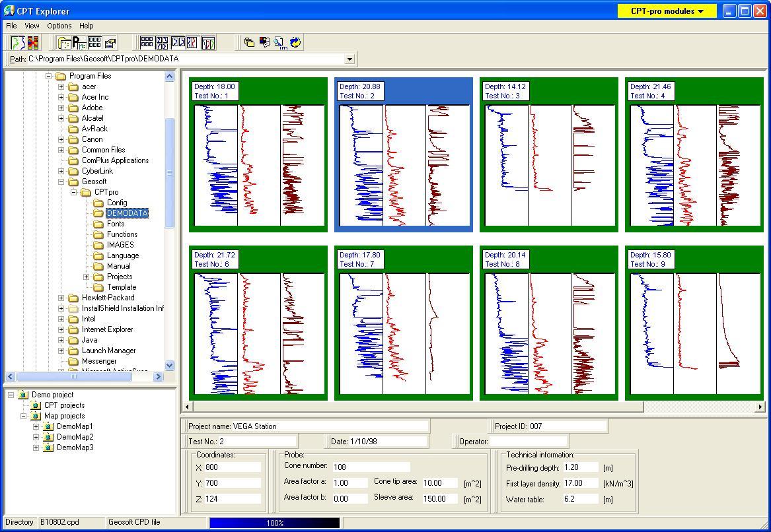Collapse the Map projects node
Image resolution: width=771 pixels, height=532 pixels.
click(x=23, y=416)
